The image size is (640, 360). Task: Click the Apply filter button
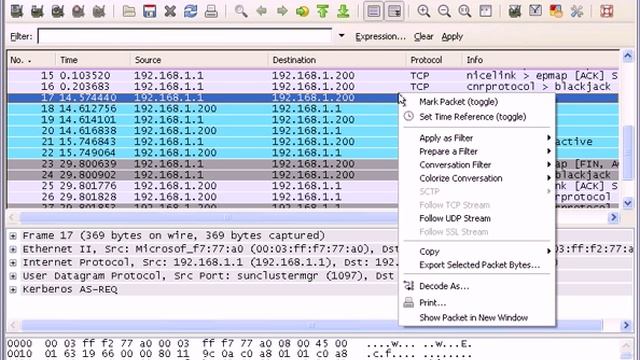point(452,37)
